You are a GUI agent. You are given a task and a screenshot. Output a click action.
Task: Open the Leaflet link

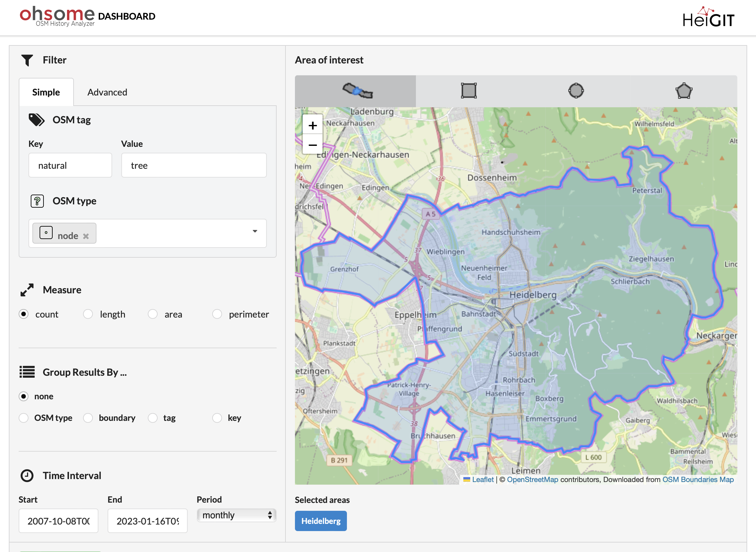(x=483, y=479)
